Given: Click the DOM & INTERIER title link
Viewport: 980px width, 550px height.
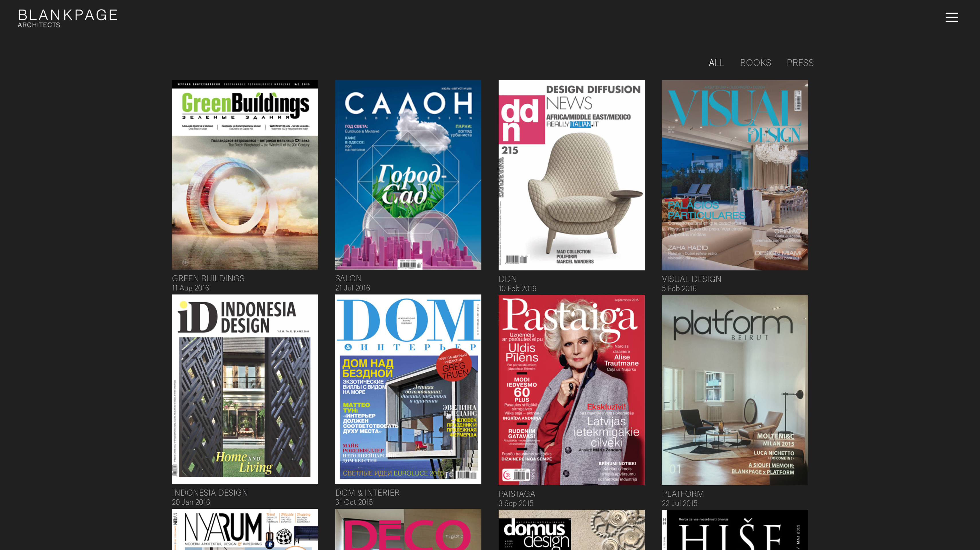Looking at the screenshot, I should click(367, 493).
